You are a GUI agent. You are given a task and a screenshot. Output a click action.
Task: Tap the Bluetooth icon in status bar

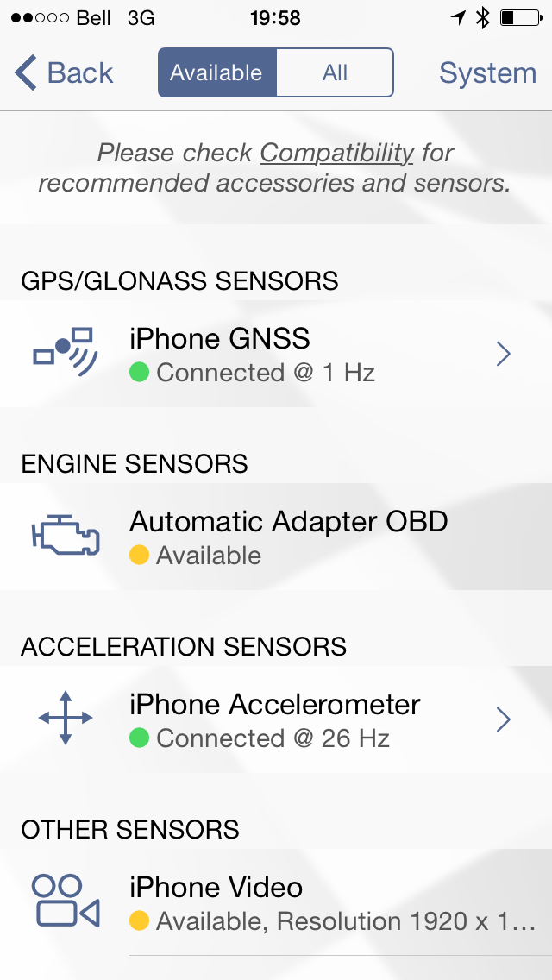tap(483, 18)
